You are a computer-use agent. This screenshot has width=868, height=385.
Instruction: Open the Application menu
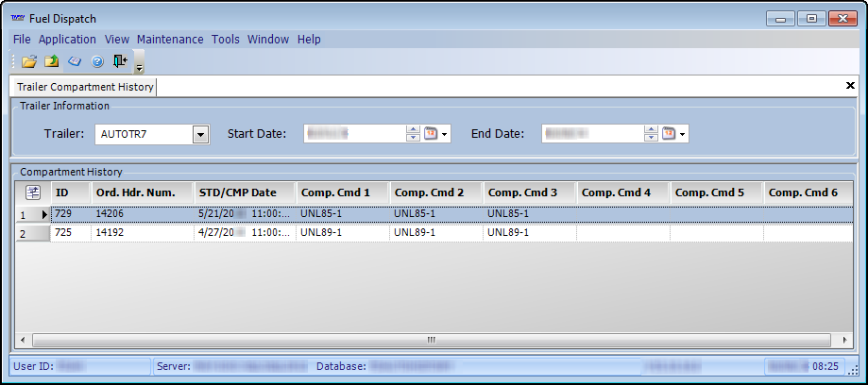(x=67, y=40)
